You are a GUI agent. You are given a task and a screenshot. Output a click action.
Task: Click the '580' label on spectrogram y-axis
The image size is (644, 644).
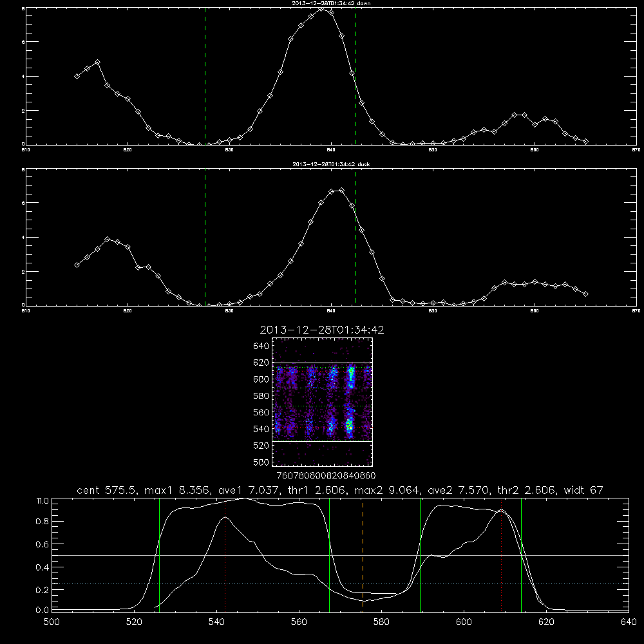pos(261,396)
